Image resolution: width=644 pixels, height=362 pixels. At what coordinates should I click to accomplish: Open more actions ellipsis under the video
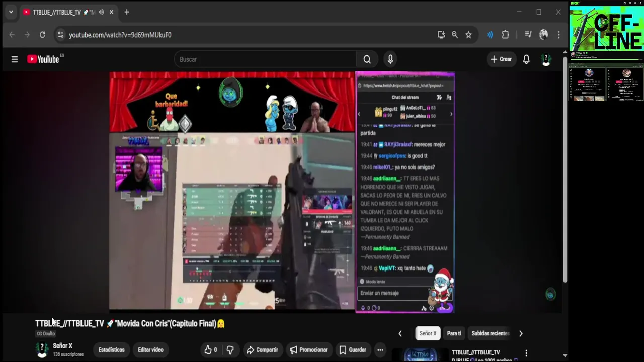coord(380,350)
